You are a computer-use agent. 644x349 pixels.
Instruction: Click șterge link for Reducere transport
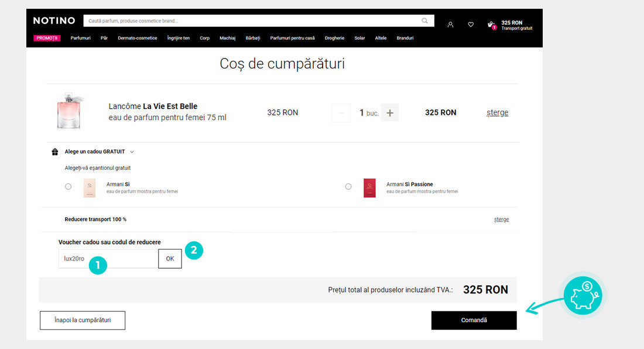[501, 220]
